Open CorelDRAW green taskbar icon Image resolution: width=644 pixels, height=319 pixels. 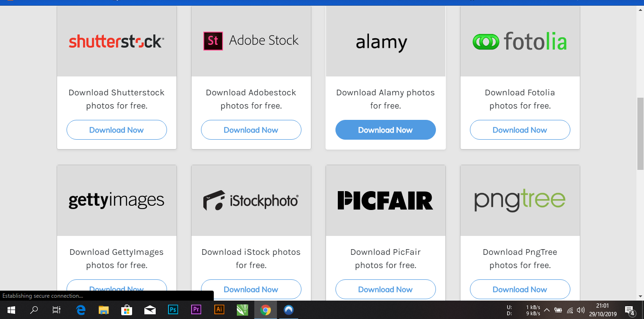click(242, 310)
